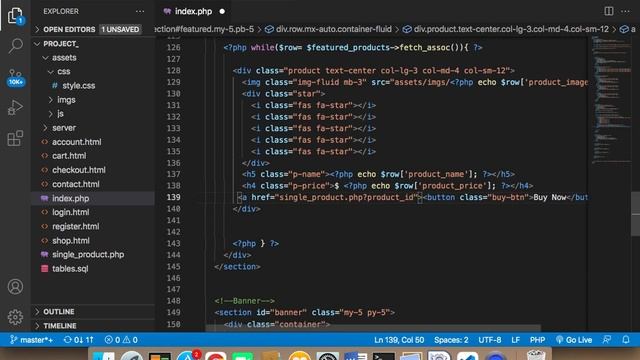Place cursor in 'Buy Now' button text
The image size is (640, 360).
click(x=549, y=198)
